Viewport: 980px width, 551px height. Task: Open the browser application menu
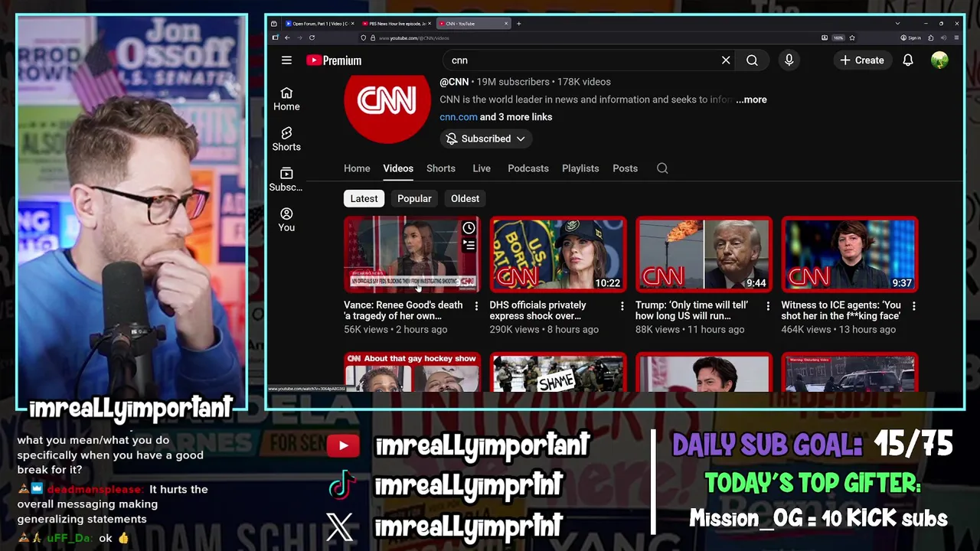[x=956, y=37]
